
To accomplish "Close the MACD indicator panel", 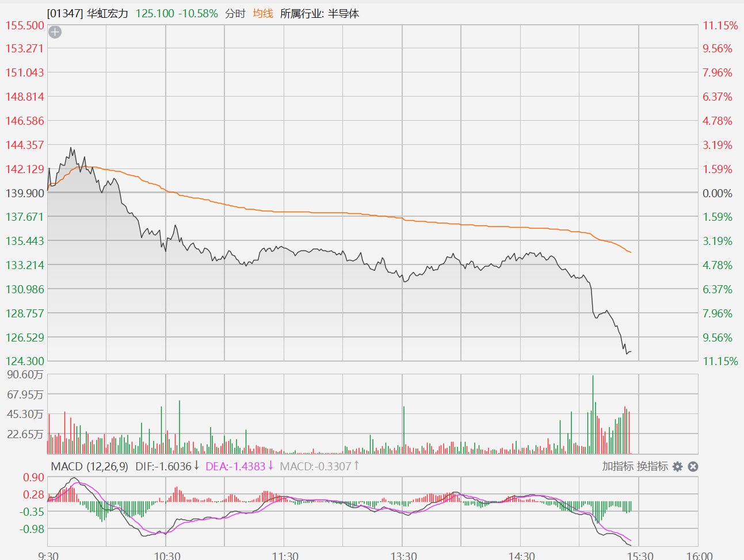I will [693, 466].
